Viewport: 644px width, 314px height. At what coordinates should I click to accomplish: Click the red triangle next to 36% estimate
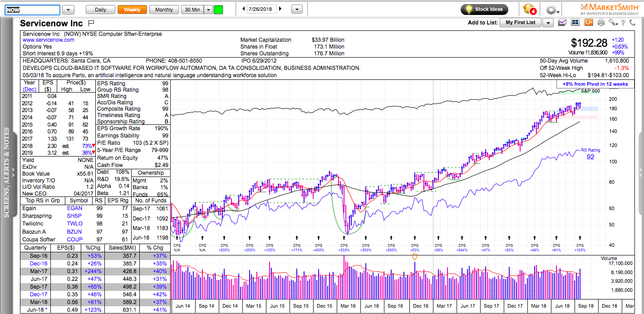(x=93, y=153)
